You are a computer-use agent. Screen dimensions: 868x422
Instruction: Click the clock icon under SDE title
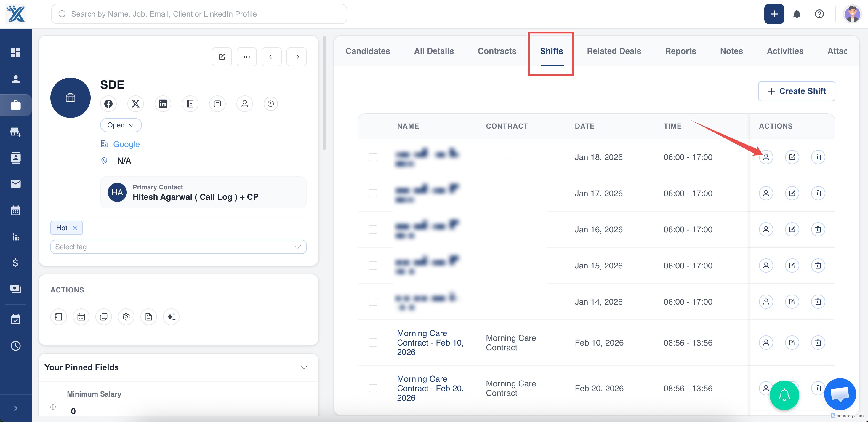click(x=270, y=104)
